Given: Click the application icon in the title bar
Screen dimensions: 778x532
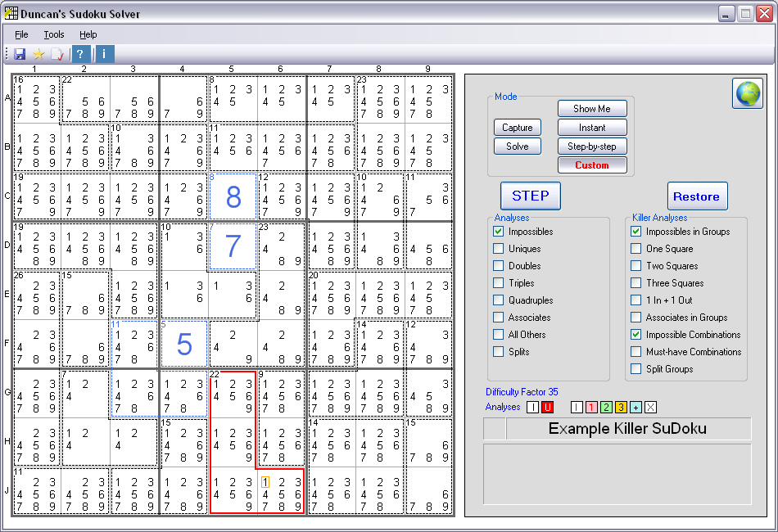Looking at the screenshot, I should tap(11, 13).
